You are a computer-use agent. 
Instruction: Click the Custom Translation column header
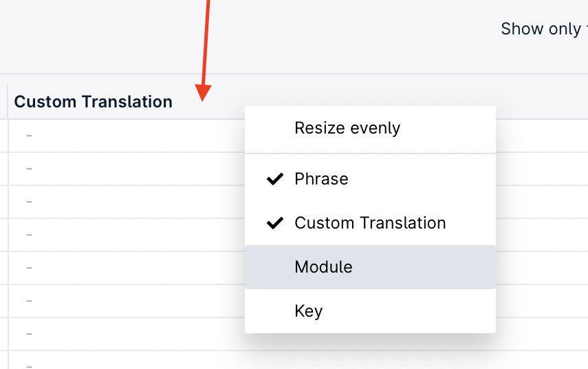(x=94, y=102)
